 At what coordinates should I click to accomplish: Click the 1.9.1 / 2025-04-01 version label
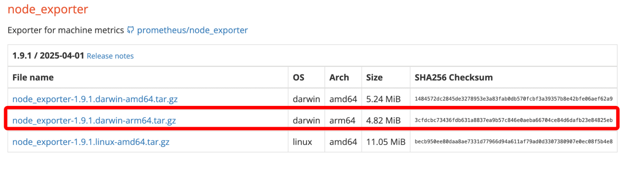[48, 56]
